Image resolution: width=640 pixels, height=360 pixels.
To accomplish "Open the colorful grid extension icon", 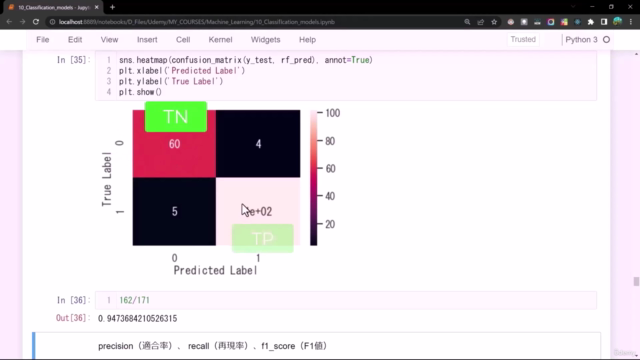I will point(564,22).
